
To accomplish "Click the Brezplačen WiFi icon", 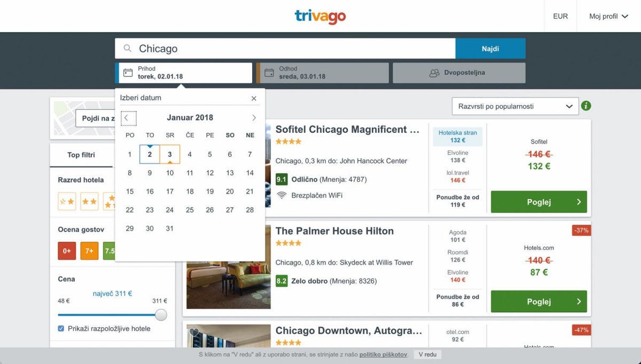I will [x=282, y=195].
